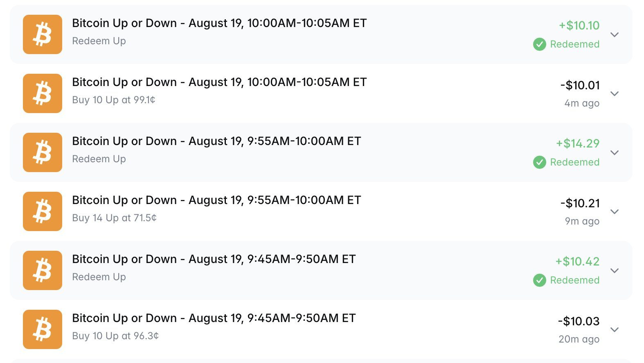Screen dimensions: 644x363
Task: Open the 10:00AM-10:05AM market title in Redeem row
Action: tap(219, 23)
